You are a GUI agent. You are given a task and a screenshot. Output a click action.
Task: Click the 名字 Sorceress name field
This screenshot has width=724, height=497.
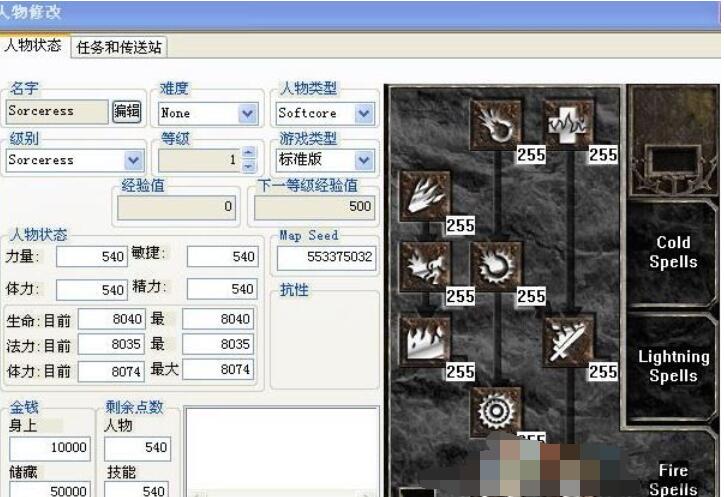(57, 112)
